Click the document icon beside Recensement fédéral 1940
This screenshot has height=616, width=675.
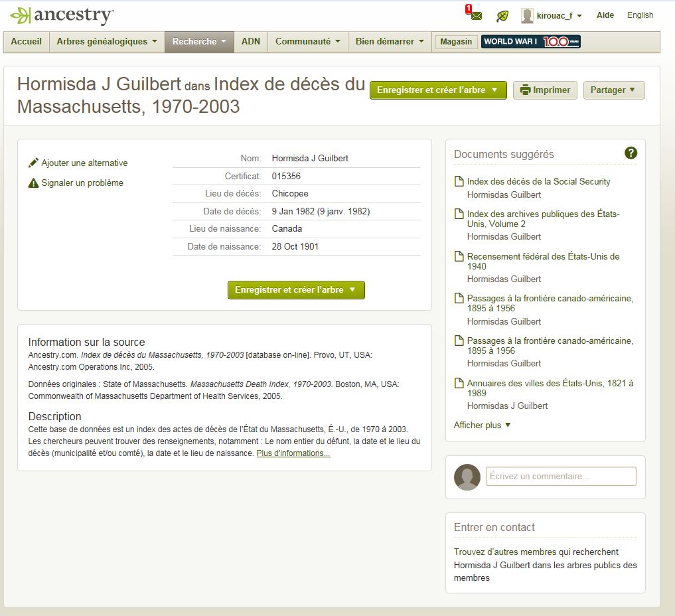[x=459, y=257]
